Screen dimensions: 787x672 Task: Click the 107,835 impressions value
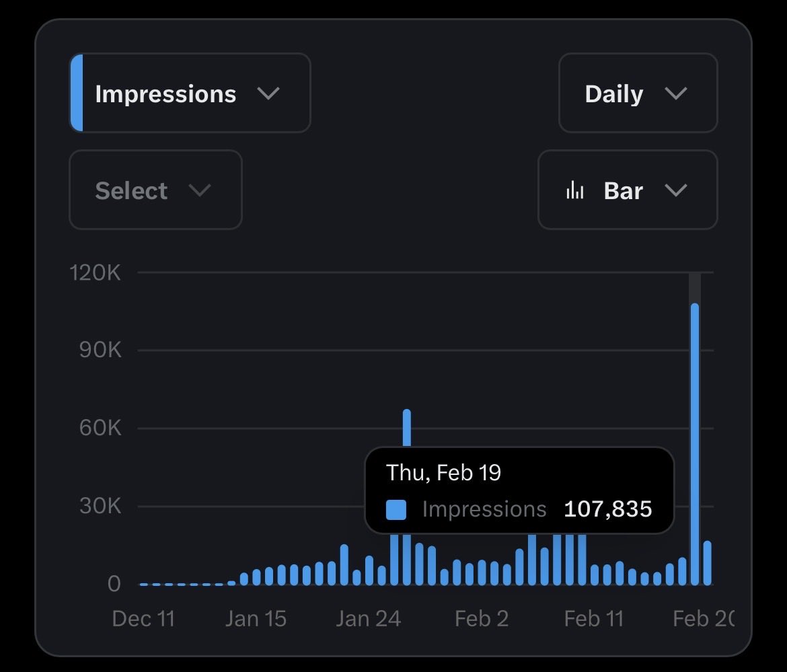(608, 509)
